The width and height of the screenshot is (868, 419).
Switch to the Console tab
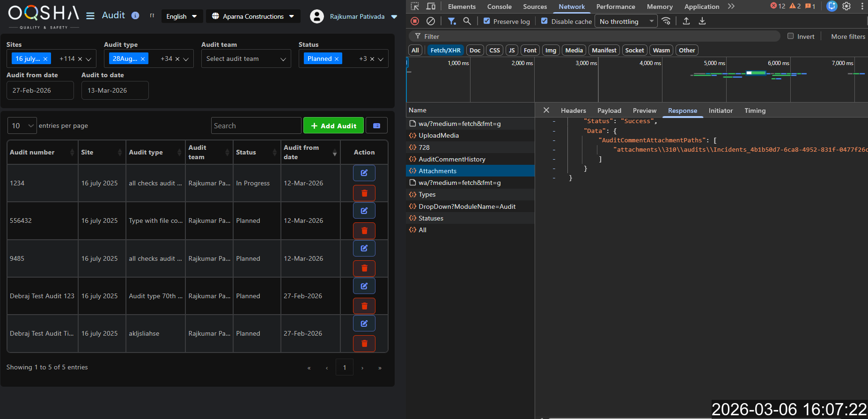(499, 7)
